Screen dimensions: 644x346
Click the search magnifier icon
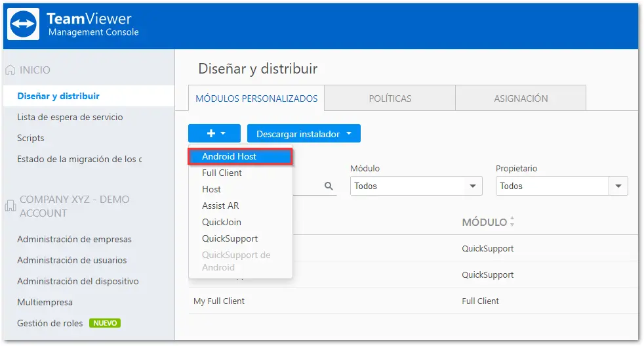pos(329,186)
